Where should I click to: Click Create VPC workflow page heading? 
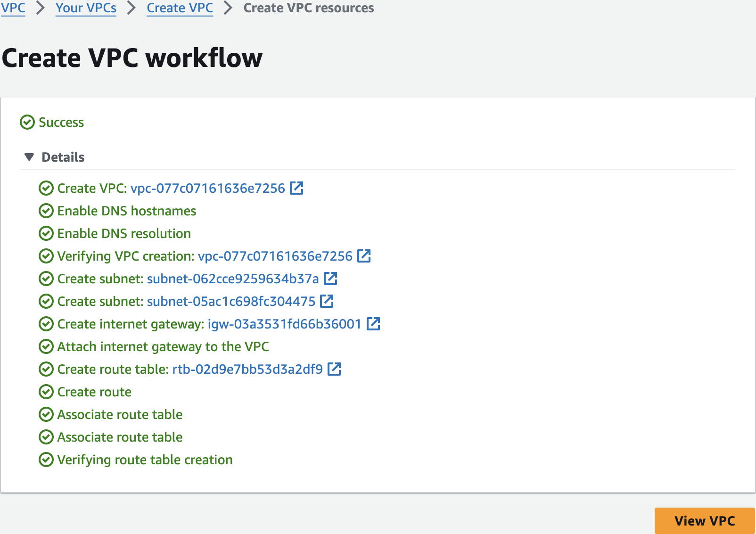(x=132, y=58)
